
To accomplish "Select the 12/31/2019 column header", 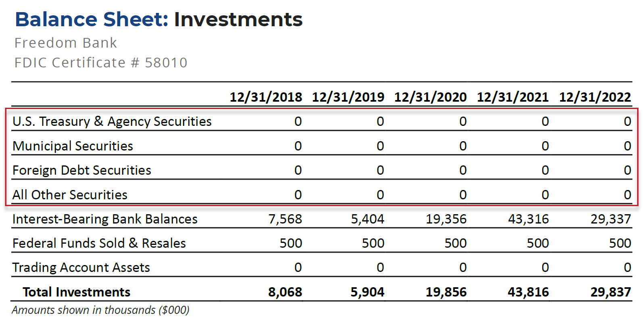I will tap(348, 97).
